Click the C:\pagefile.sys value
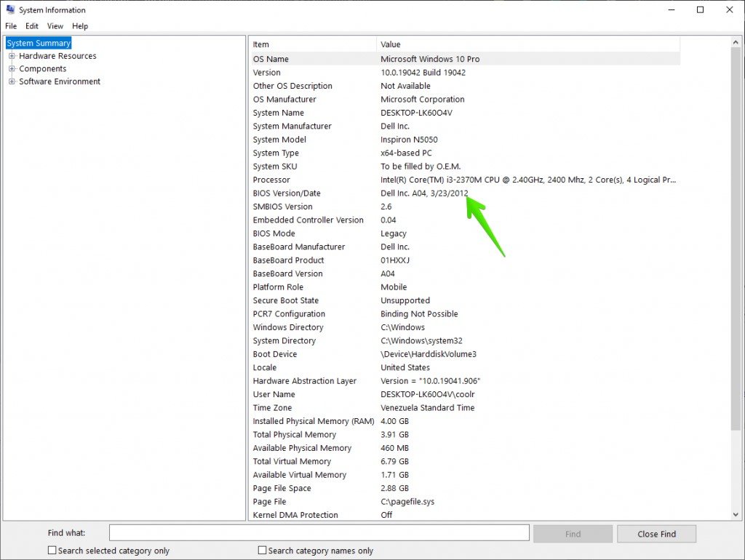This screenshot has height=560, width=745. point(407,502)
